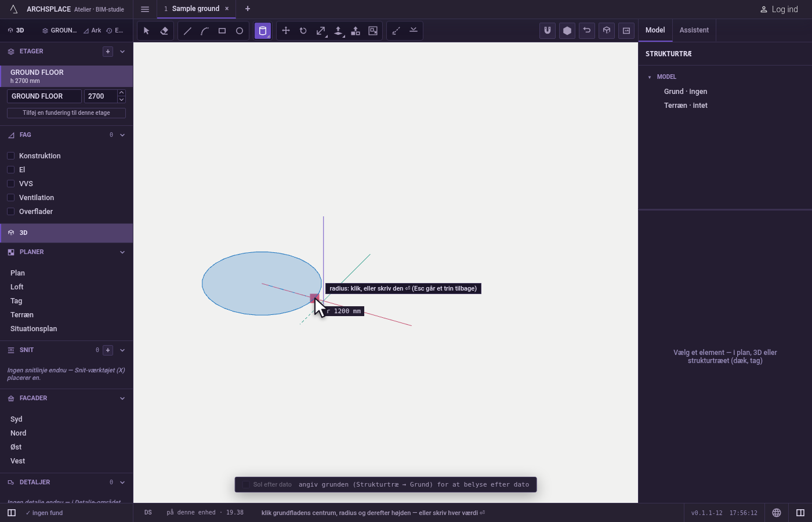The height and width of the screenshot is (522, 812).
Task: Collapse the SNIT section chevron
Action: (122, 350)
